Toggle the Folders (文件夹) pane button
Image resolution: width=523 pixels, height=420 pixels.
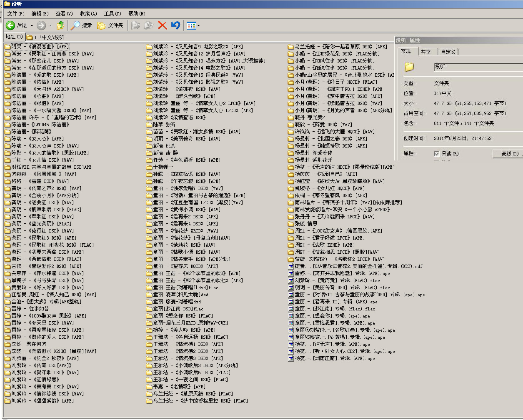(110, 25)
